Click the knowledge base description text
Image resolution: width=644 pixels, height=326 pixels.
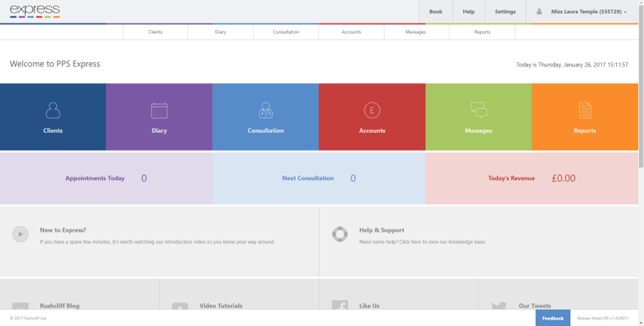tap(422, 242)
